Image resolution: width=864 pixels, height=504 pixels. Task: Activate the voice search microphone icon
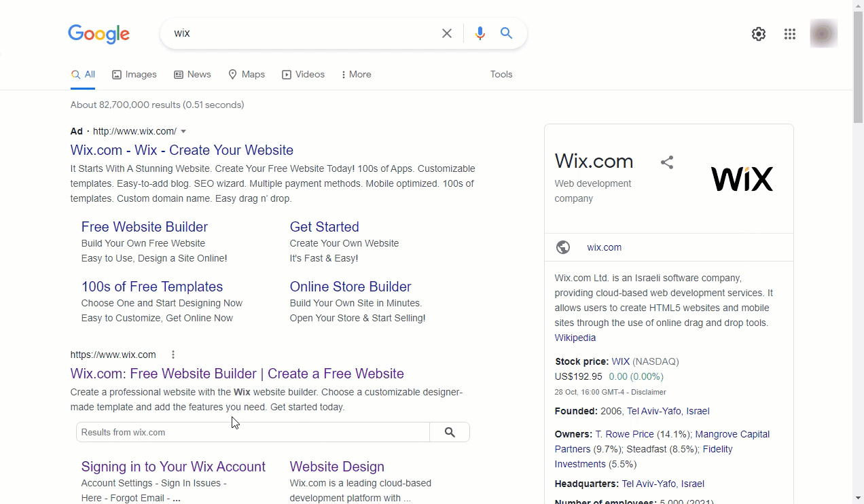point(480,33)
